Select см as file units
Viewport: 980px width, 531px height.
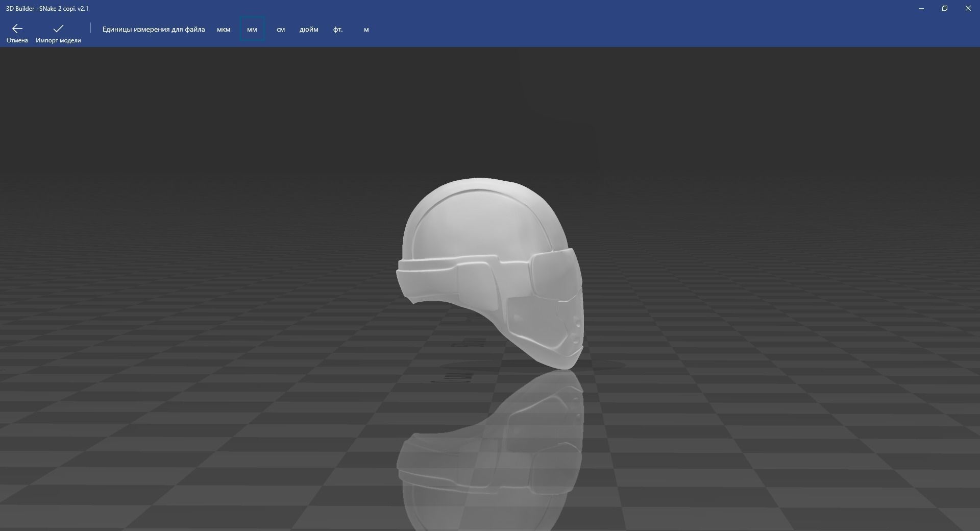(x=281, y=29)
